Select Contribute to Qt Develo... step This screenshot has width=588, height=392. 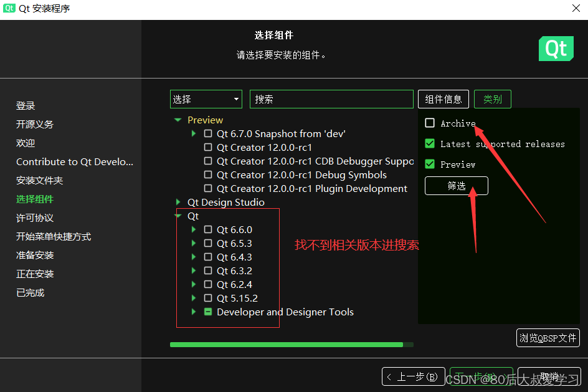point(75,161)
